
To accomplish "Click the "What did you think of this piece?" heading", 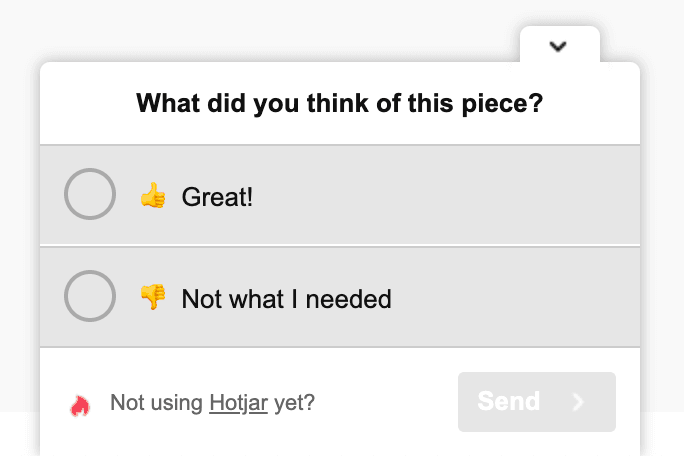I will pyautogui.click(x=339, y=103).
